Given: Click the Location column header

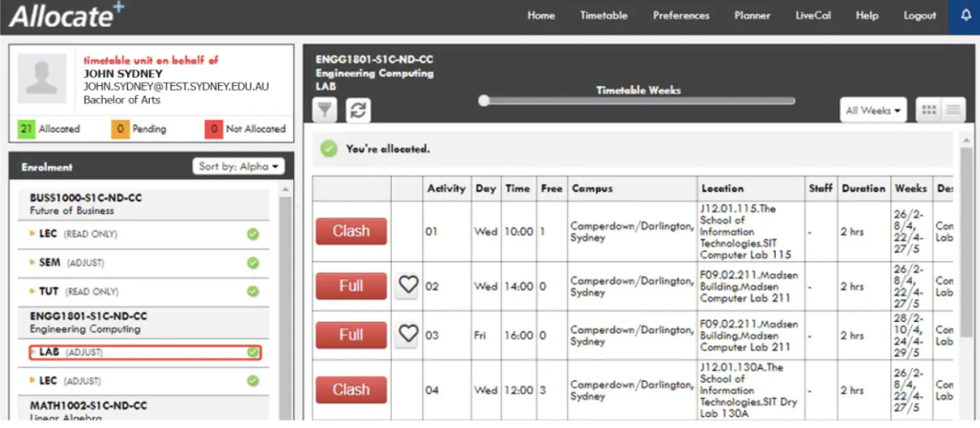Looking at the screenshot, I should click(751, 188).
